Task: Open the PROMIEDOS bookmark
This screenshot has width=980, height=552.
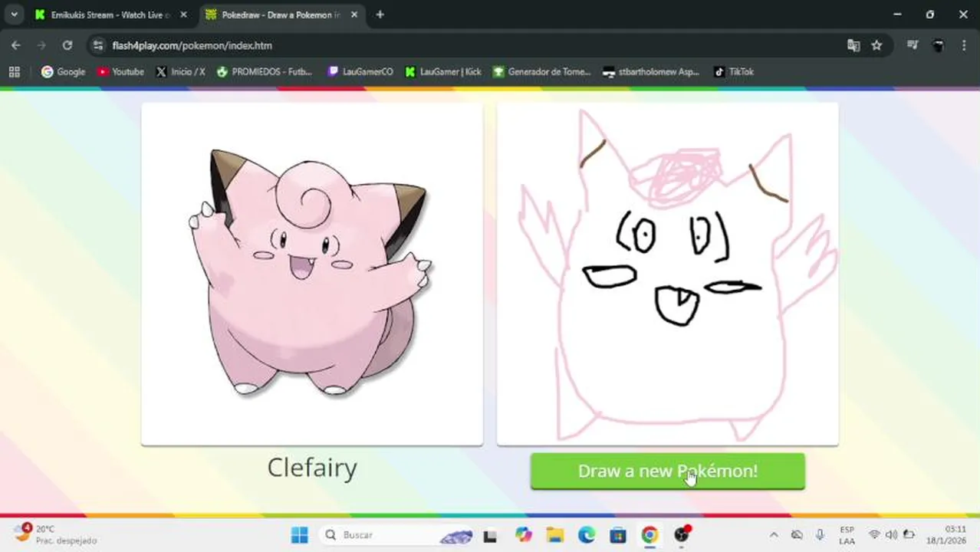Action: [x=265, y=71]
